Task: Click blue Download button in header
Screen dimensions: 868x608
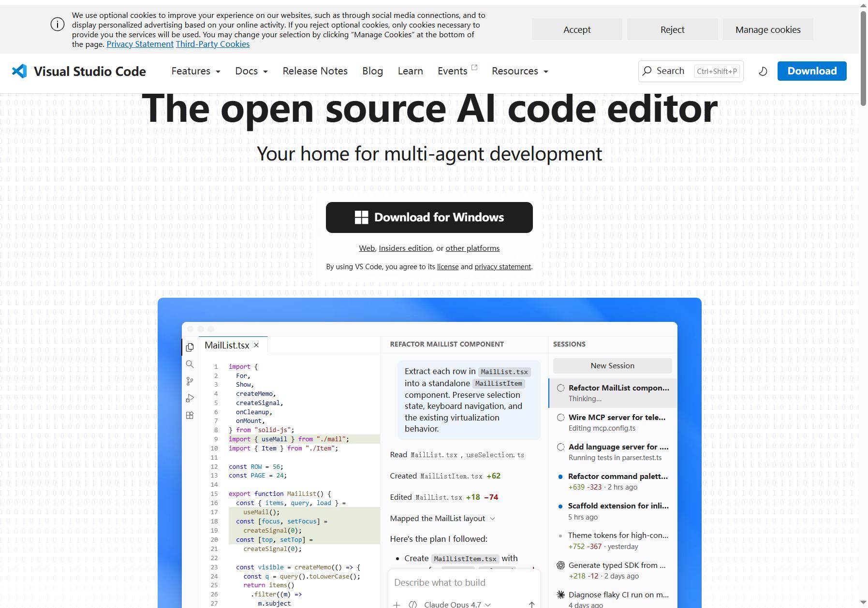Action: click(812, 71)
